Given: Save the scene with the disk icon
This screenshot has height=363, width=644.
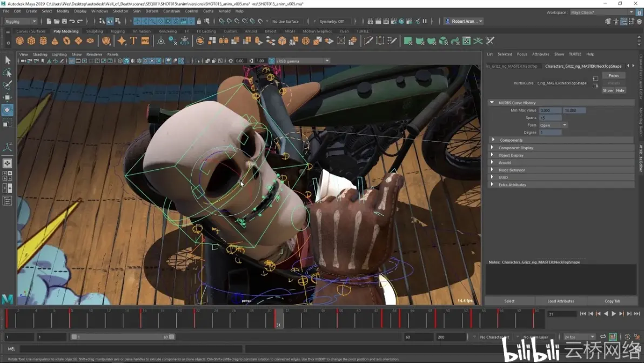Looking at the screenshot, I should coord(64,22).
